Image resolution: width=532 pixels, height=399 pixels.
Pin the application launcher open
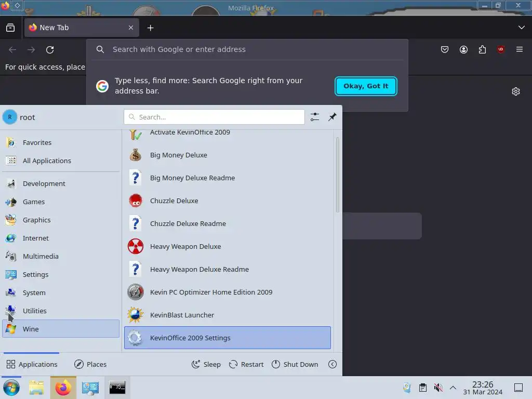point(332,117)
